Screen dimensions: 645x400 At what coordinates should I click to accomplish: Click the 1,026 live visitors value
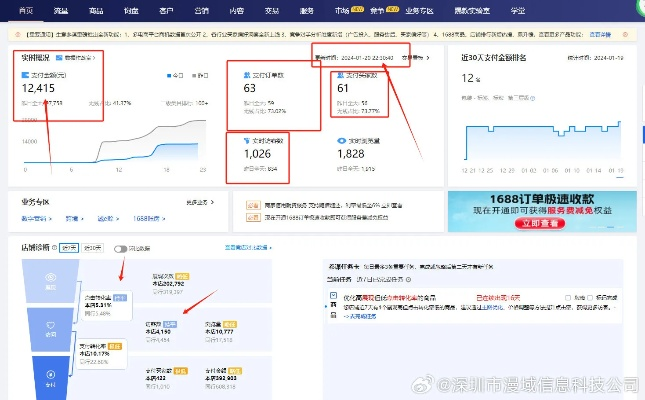coord(258,154)
